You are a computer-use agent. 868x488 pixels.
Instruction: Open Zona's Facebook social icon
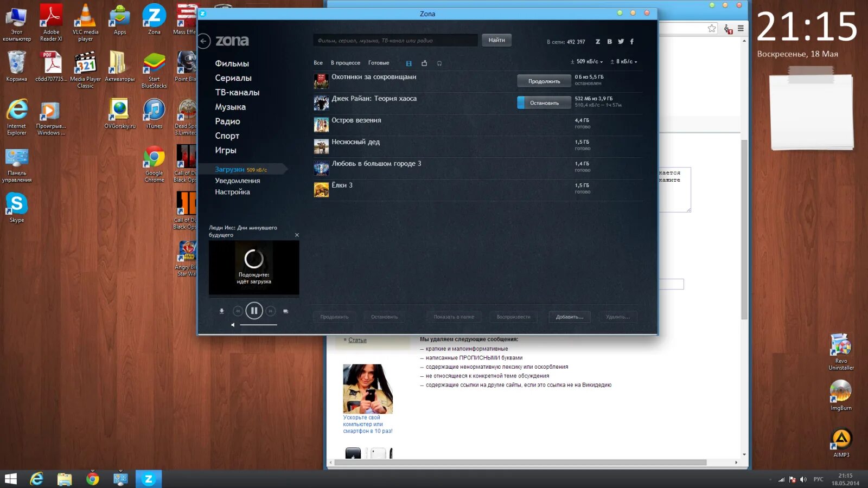pos(631,42)
